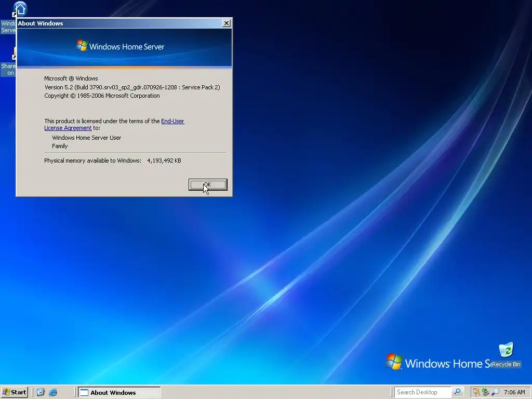Screen dimensions: 532x399
Task: Click the Family organization text
Action: point(60,146)
